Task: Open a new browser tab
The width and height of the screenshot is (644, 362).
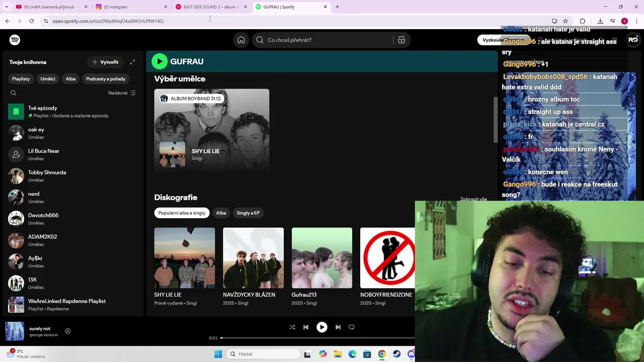Action: 337,7
